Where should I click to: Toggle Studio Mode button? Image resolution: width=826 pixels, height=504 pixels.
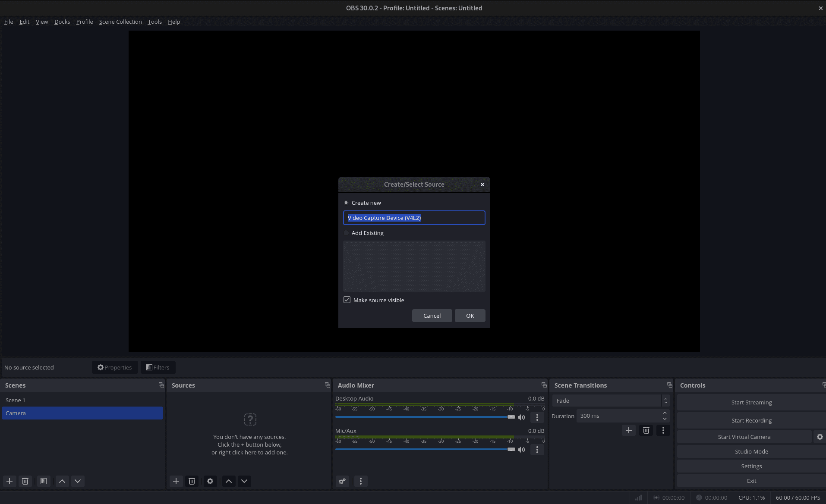[751, 451]
